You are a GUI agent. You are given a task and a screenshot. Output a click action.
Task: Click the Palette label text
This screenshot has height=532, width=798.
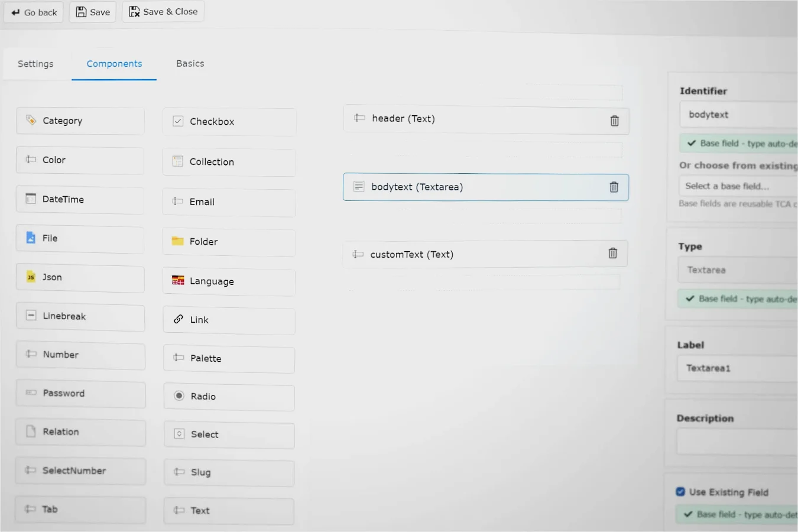coord(206,358)
